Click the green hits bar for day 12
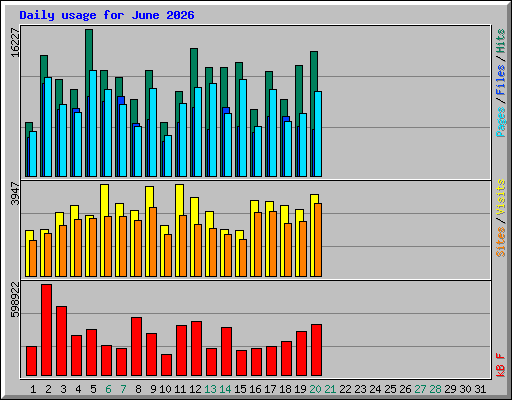This screenshot has width=512, height=400. (194, 67)
